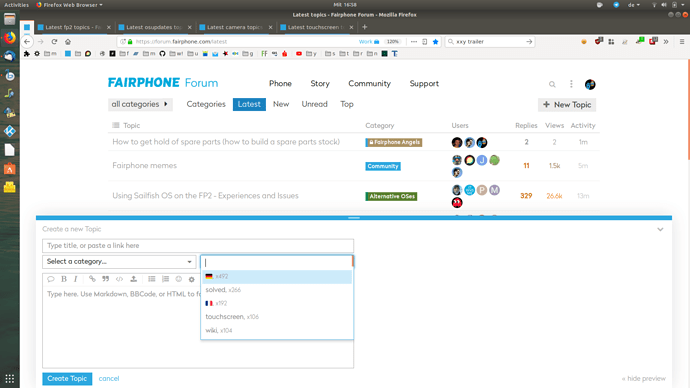
Task: Open the user profile avatar menu
Action: pyautogui.click(x=590, y=84)
